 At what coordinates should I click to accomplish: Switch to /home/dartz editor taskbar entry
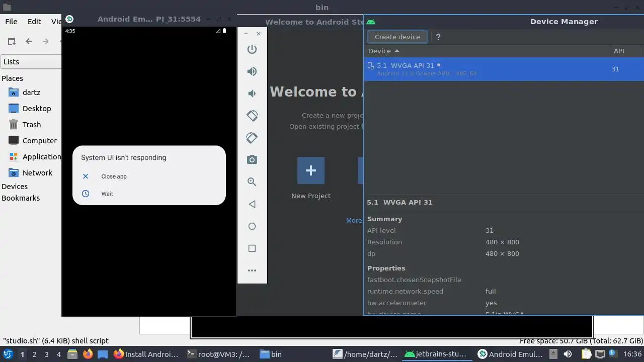(365, 354)
